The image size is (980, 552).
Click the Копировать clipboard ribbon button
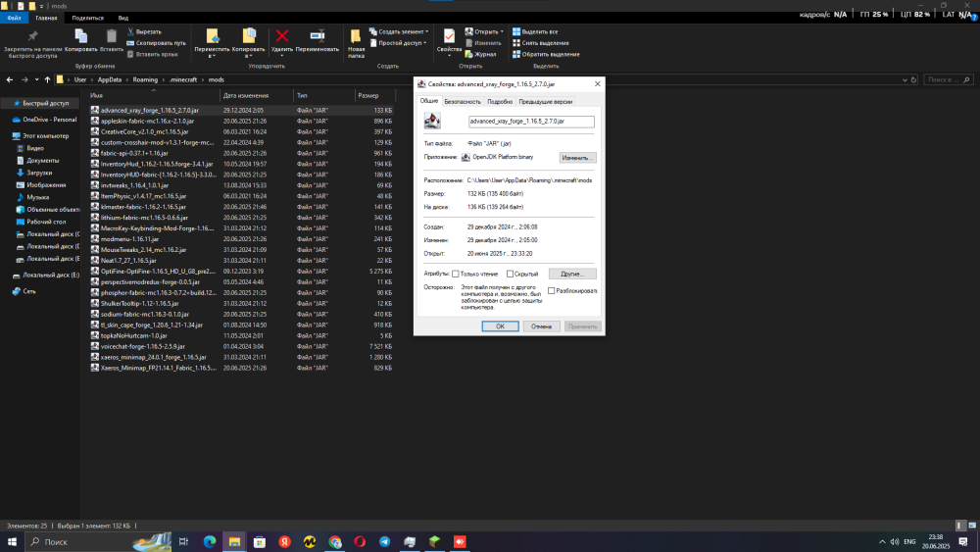click(x=80, y=40)
